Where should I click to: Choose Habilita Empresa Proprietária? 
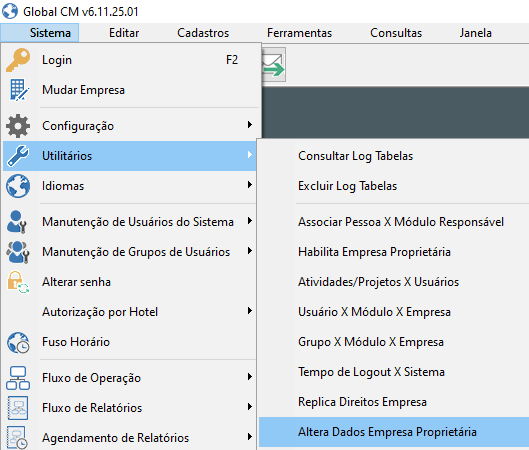[x=394, y=252]
